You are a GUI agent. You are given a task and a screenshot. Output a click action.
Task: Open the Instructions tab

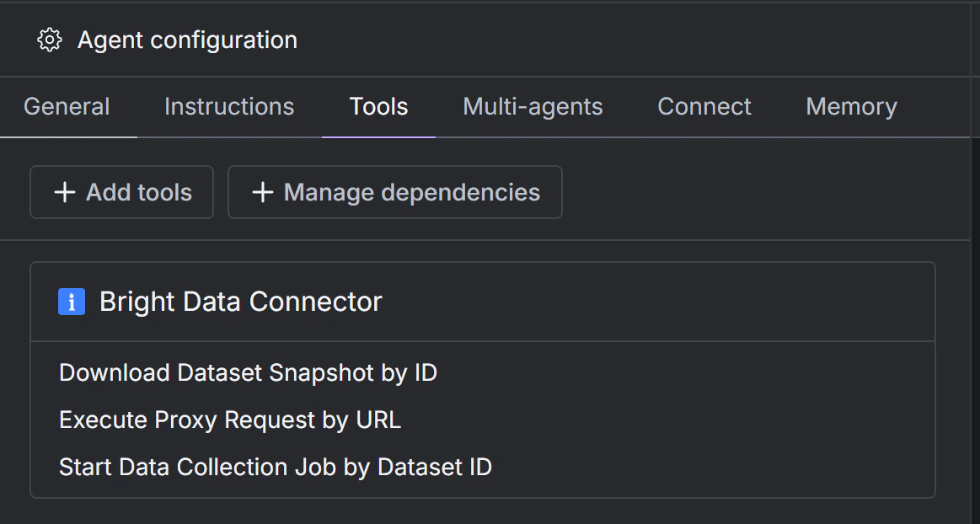coord(228,106)
